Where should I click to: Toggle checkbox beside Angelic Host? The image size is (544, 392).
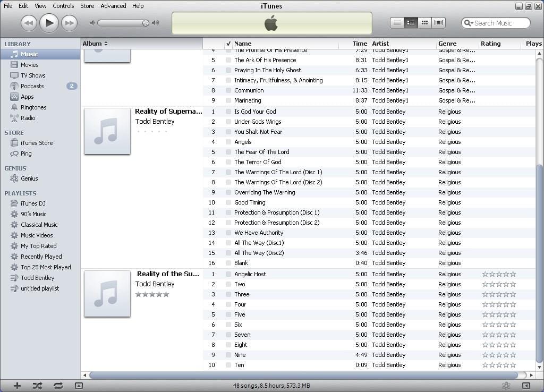[228, 274]
